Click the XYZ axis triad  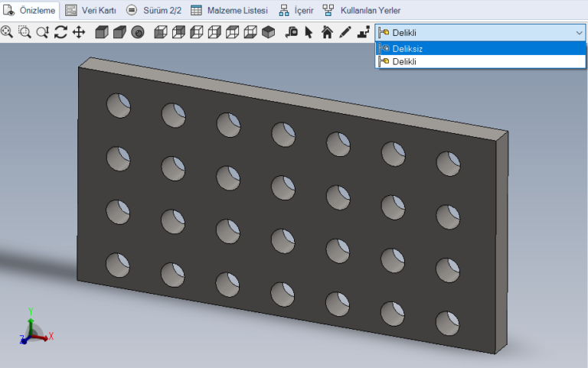(34, 329)
